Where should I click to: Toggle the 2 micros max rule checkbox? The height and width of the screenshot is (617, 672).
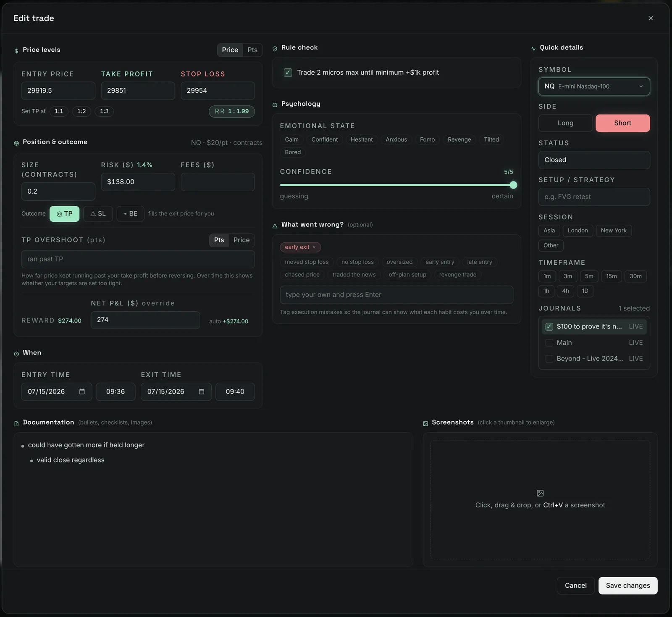click(x=288, y=72)
